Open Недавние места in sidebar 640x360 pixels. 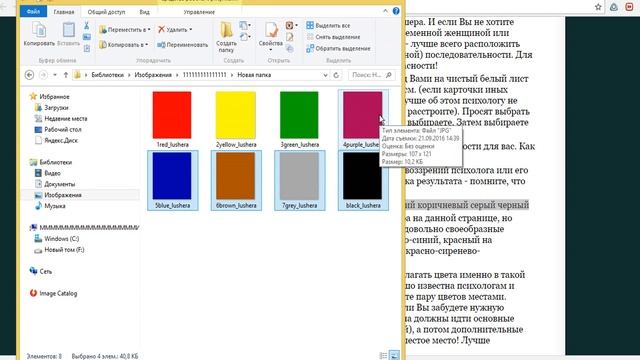coord(65,119)
